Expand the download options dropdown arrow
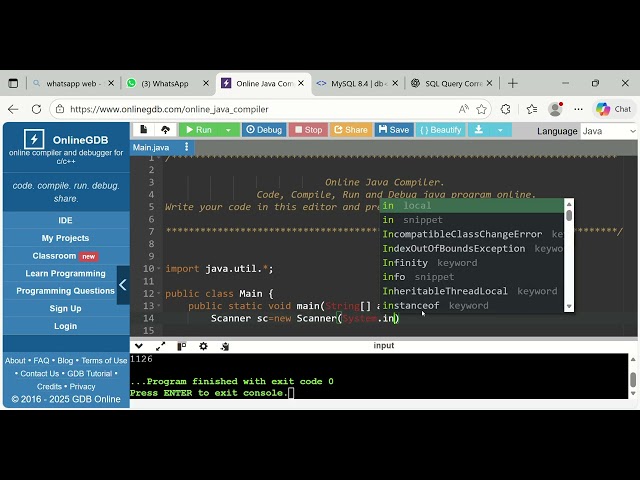The width and height of the screenshot is (640, 480). click(x=500, y=130)
